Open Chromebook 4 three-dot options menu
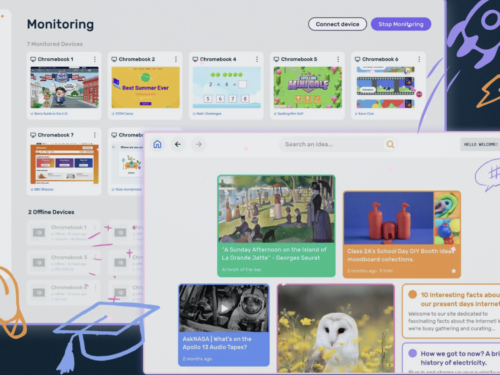This screenshot has width=500, height=375. pyautogui.click(x=257, y=59)
